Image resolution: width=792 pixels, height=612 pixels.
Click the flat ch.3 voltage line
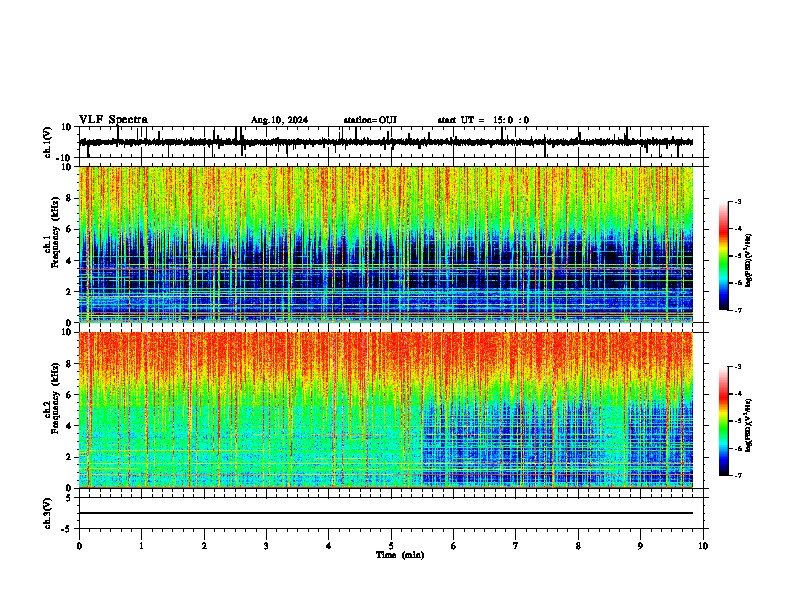pyautogui.click(x=386, y=513)
